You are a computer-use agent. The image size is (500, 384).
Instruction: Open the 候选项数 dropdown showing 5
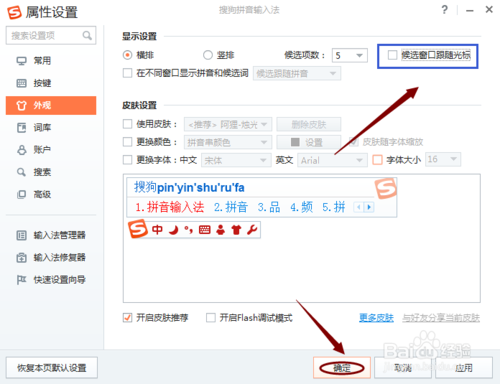(x=350, y=55)
